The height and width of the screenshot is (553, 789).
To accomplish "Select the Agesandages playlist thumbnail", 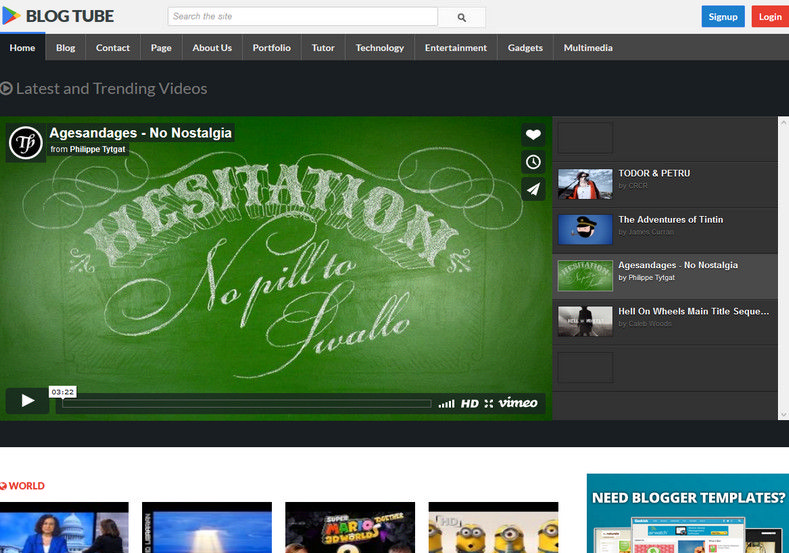I will tap(585, 276).
